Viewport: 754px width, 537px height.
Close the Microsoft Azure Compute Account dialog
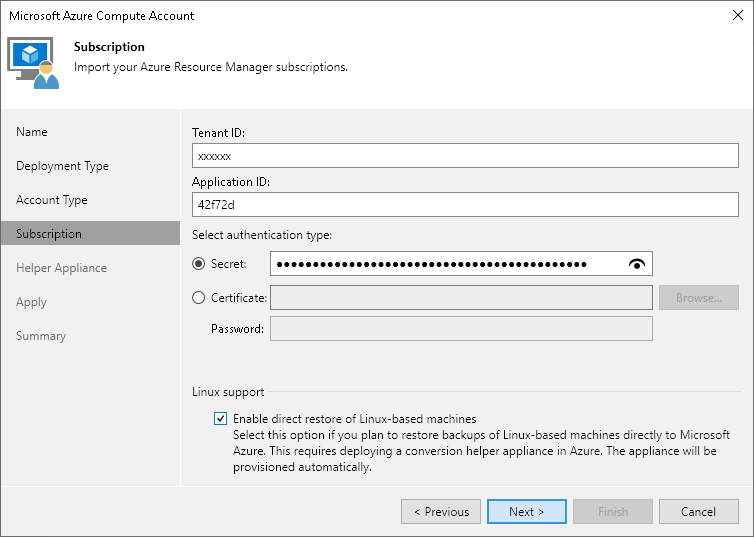(738, 15)
